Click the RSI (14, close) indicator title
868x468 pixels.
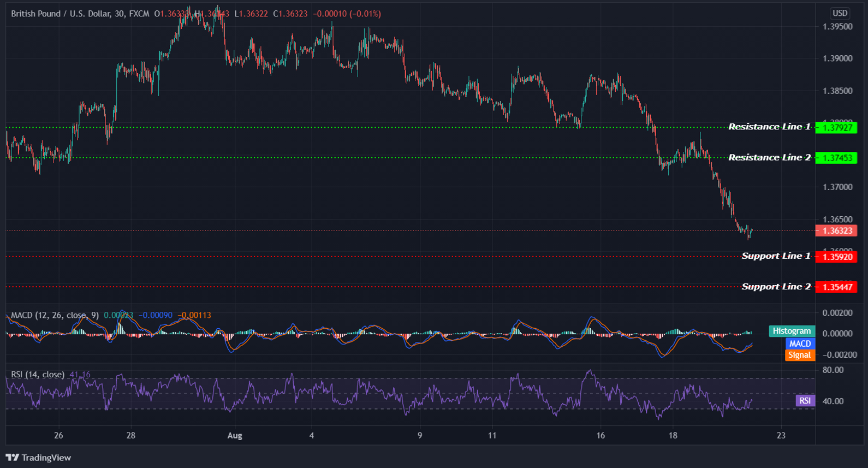coord(38,375)
